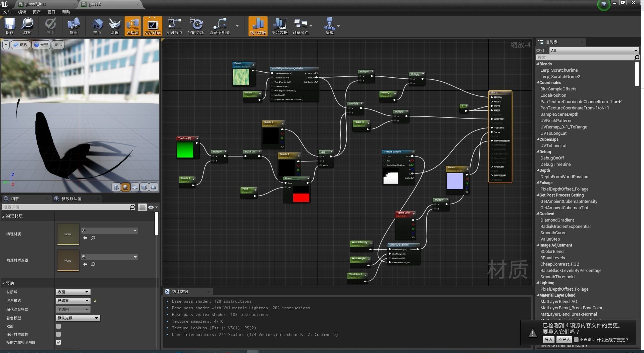Select the plane preview mesh icon
The height and width of the screenshot is (353, 644).
135,187
